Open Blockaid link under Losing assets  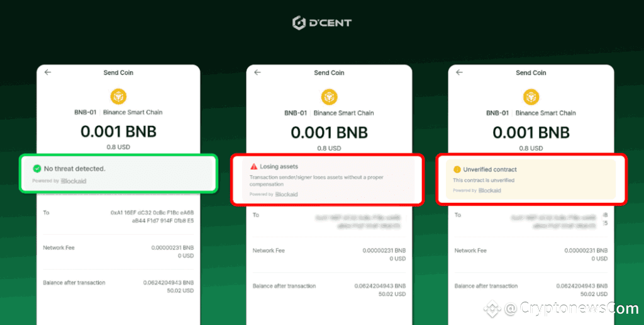click(x=286, y=194)
